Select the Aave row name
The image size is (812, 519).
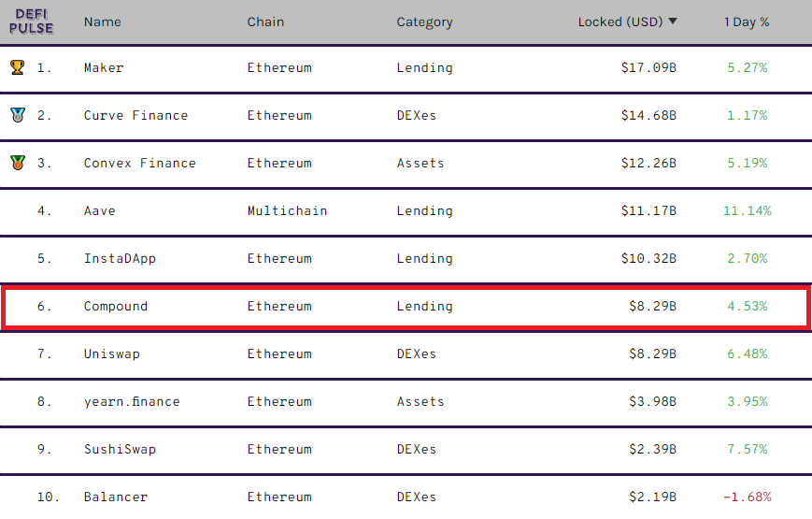[100, 210]
